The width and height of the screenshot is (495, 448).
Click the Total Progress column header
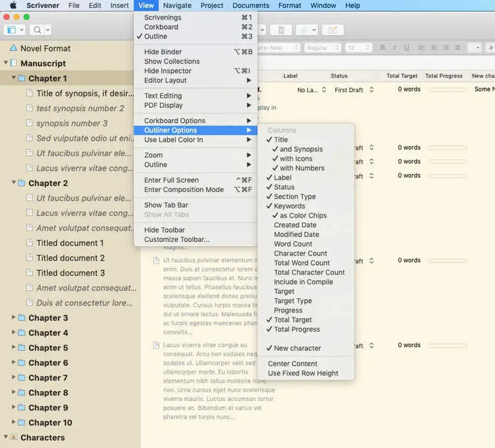[x=444, y=75]
